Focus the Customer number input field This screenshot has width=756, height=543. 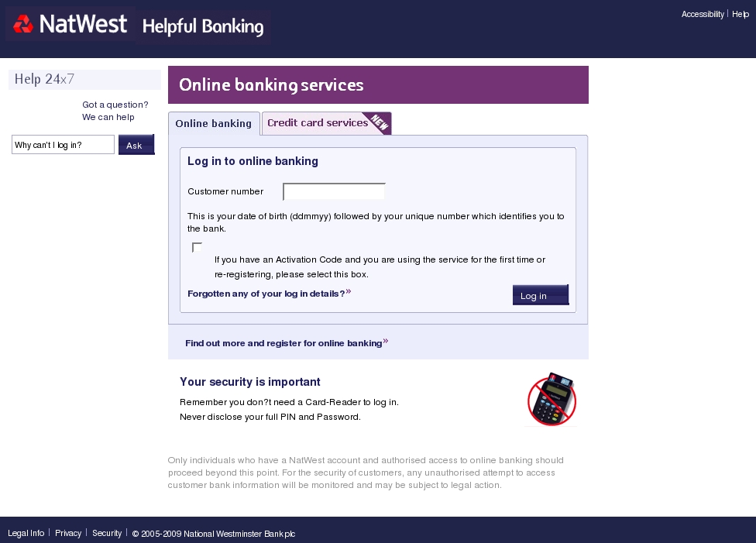[334, 191]
